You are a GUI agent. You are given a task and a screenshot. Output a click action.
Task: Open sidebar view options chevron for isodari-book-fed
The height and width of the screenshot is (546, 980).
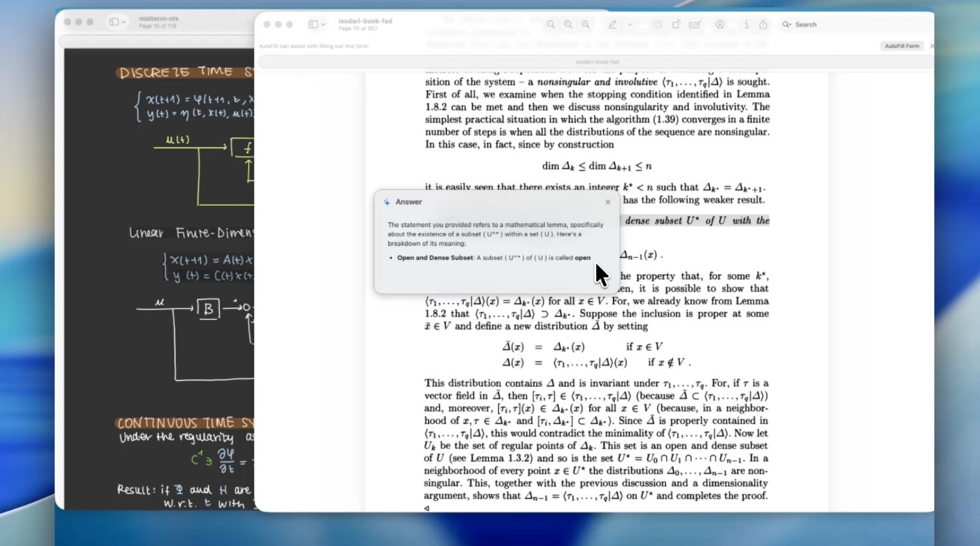[x=323, y=25]
